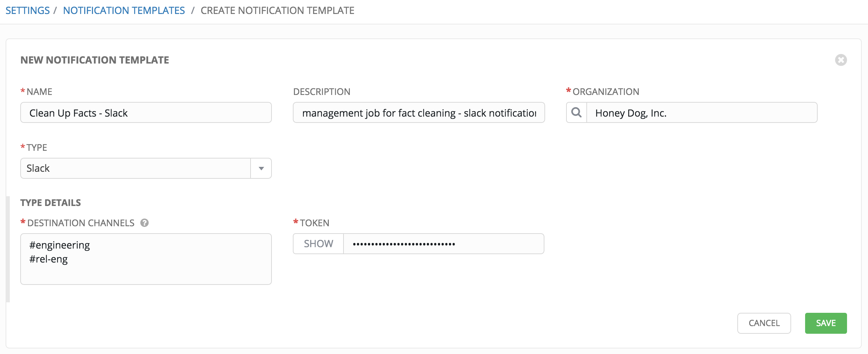Click the New Notification Template heading
The image size is (868, 354).
point(95,60)
